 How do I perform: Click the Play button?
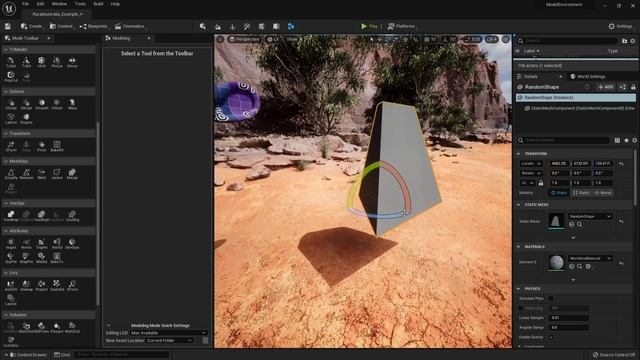[369, 26]
